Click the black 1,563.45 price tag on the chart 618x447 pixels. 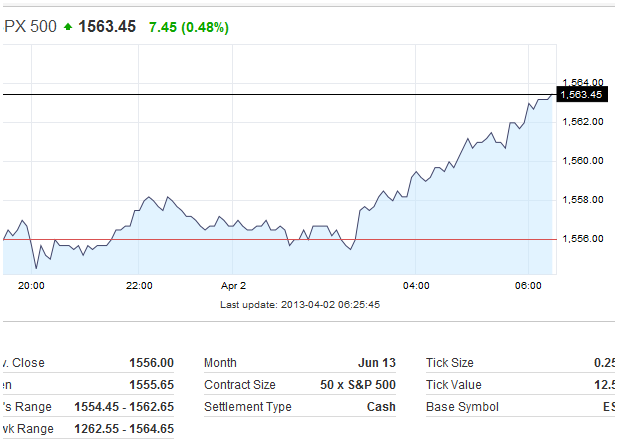tap(582, 95)
